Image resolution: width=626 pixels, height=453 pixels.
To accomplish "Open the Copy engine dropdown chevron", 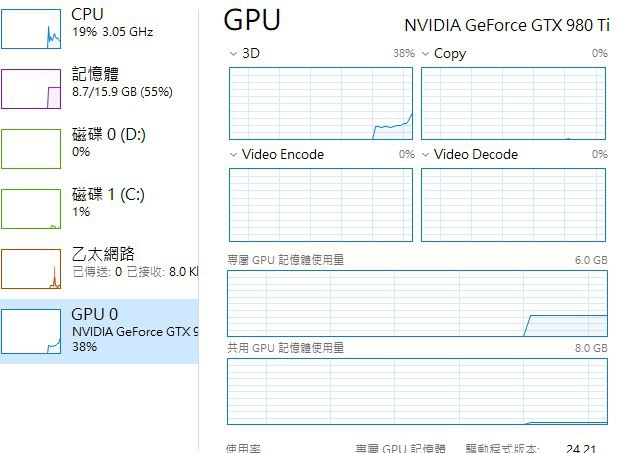I will (x=426, y=53).
